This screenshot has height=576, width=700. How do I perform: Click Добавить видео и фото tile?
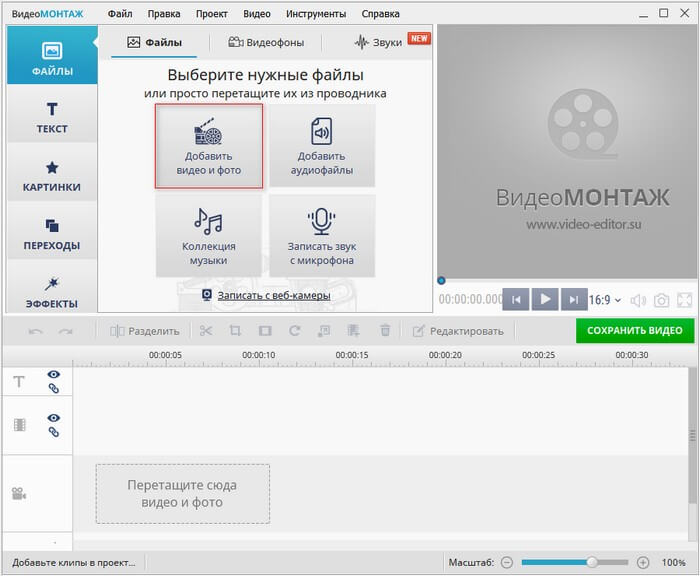(208, 146)
